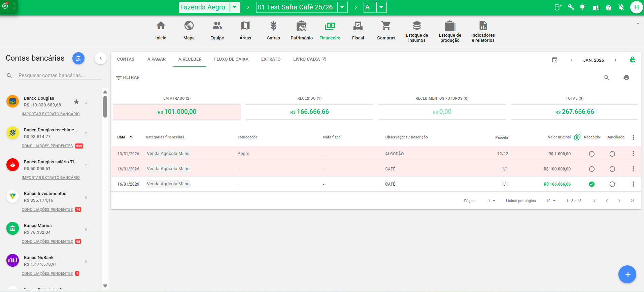
Task: Click the help question mark icon
Action: [608, 7]
